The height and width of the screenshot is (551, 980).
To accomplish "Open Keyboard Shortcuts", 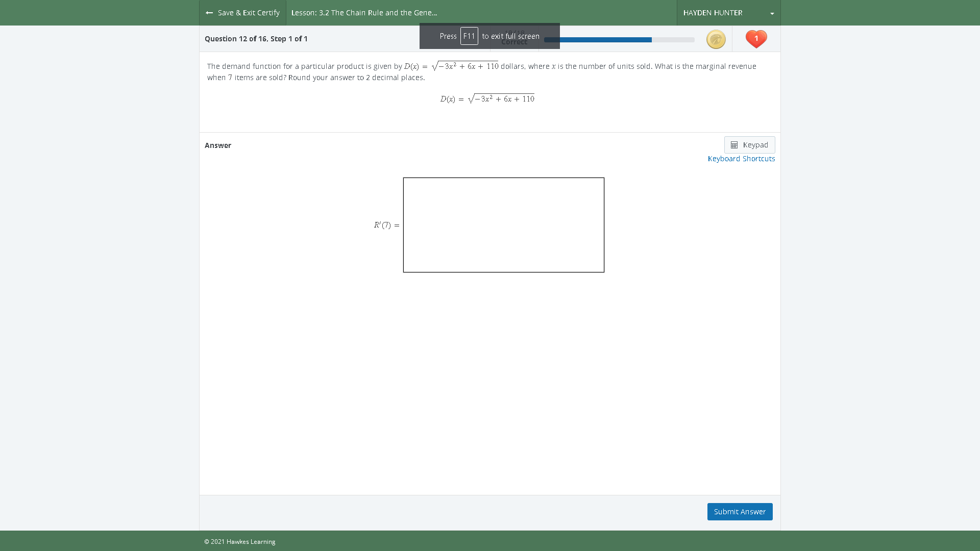I will (741, 159).
